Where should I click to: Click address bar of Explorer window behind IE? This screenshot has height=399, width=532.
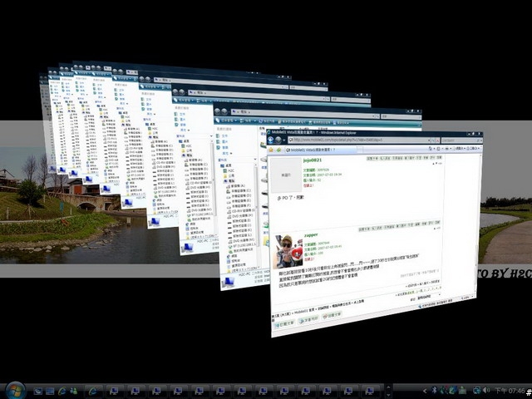tap(303, 113)
